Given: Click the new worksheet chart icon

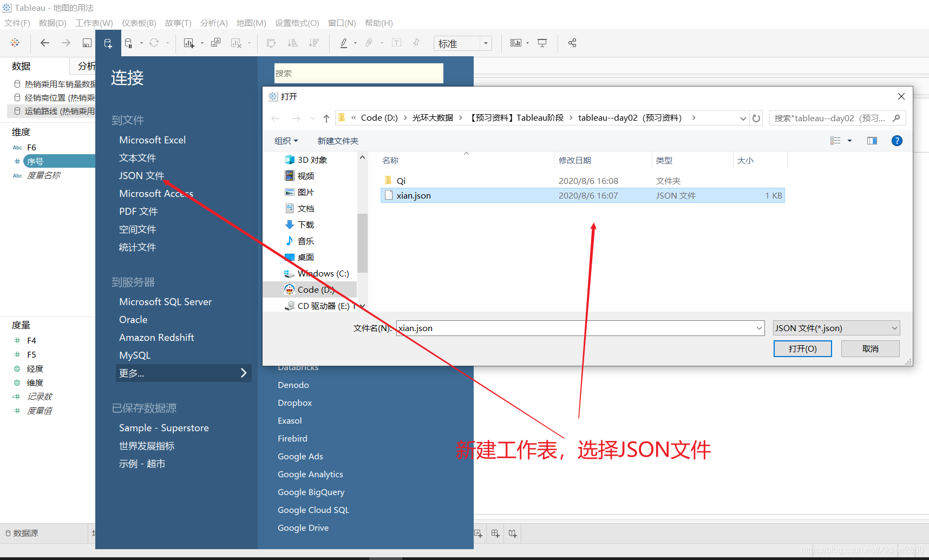Looking at the screenshot, I should coord(188,43).
